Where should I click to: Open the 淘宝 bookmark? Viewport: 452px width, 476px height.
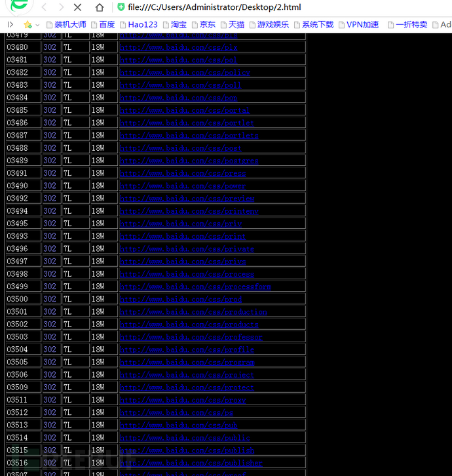pyautogui.click(x=175, y=25)
